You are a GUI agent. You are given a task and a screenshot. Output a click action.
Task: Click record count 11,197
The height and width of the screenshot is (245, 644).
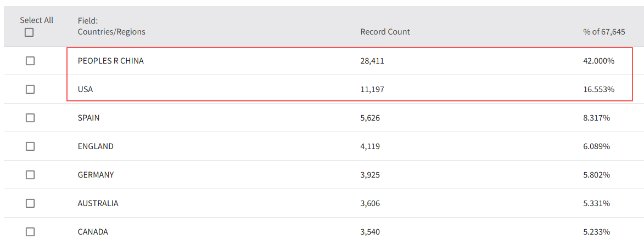[x=372, y=89]
